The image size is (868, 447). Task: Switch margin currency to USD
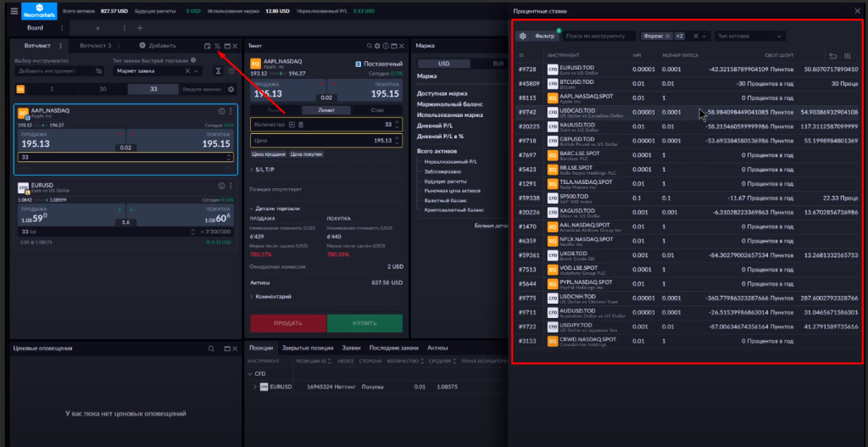coord(444,64)
